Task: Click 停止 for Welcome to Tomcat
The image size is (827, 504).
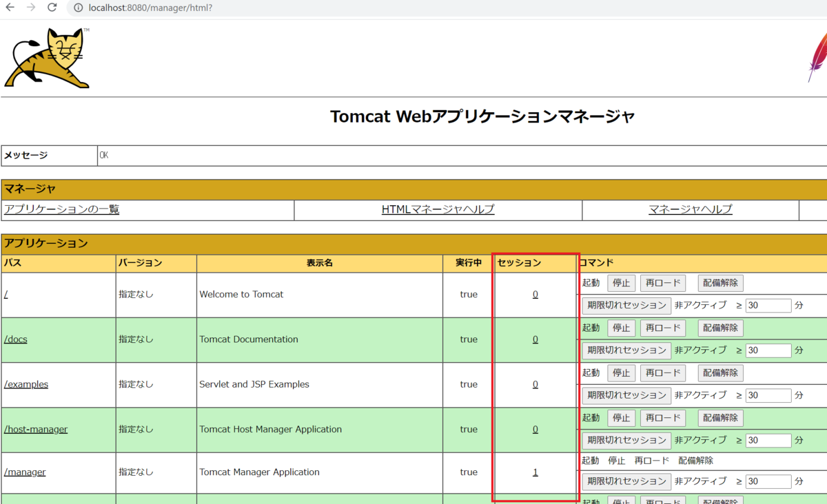Action: [x=621, y=282]
